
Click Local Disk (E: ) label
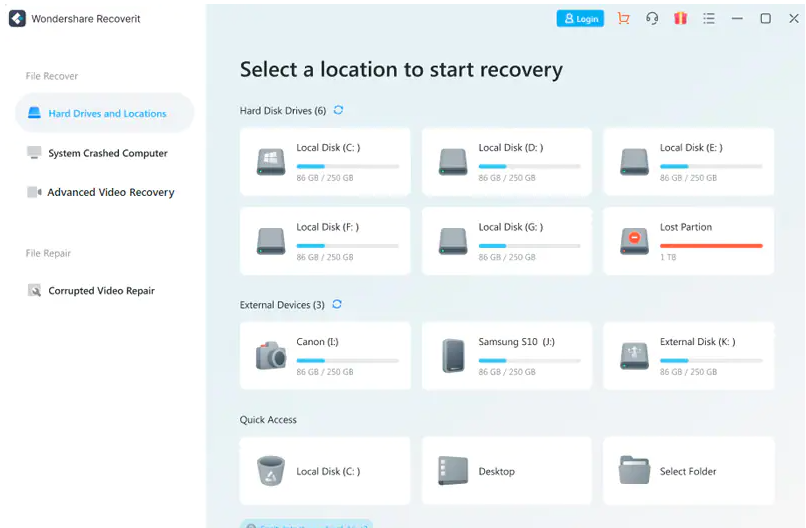(x=691, y=148)
